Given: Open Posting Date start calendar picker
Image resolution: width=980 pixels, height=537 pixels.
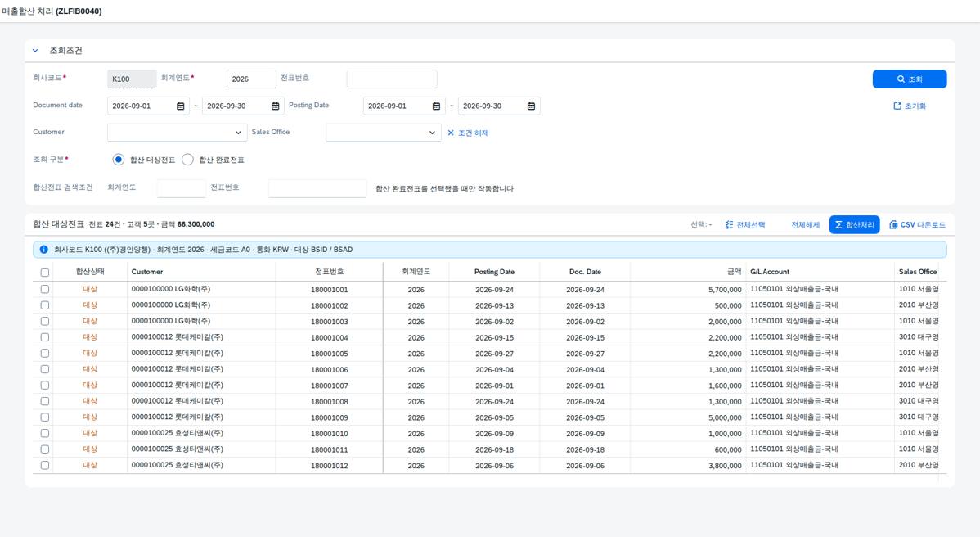Looking at the screenshot, I should pos(436,106).
